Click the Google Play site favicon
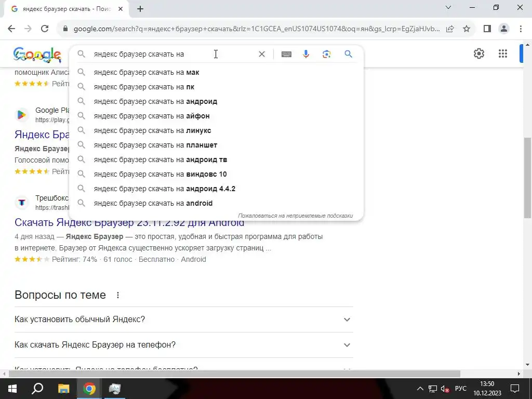 (x=22, y=115)
